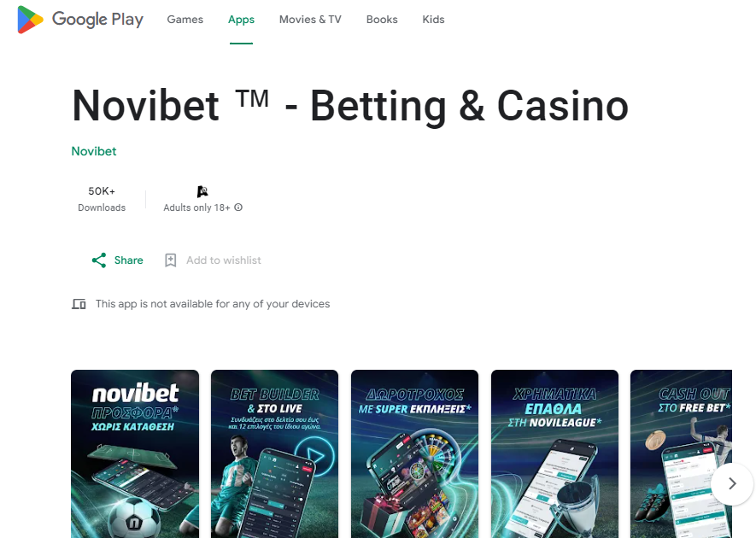756x538 pixels.
Task: Click the info icon beside Adults only 18+
Action: tap(238, 208)
